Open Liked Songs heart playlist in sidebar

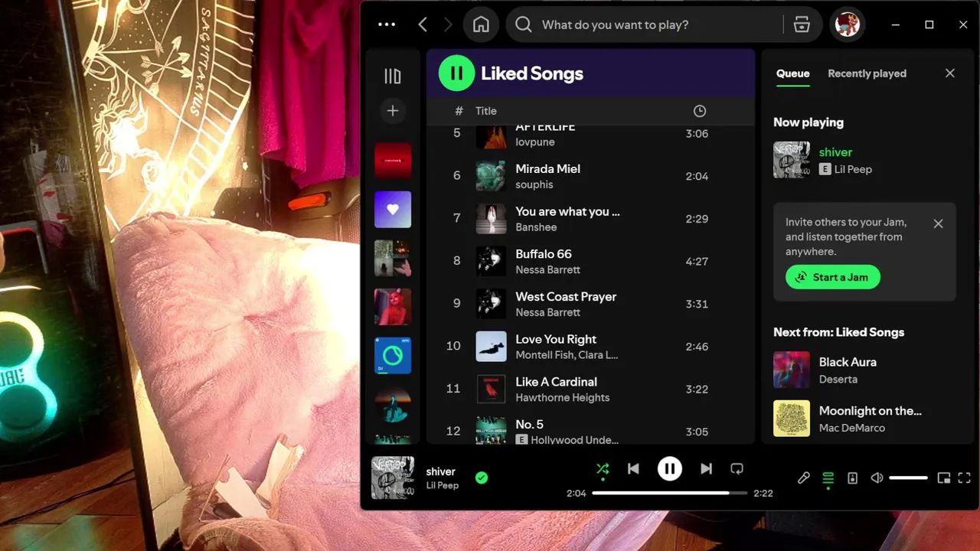coord(393,210)
